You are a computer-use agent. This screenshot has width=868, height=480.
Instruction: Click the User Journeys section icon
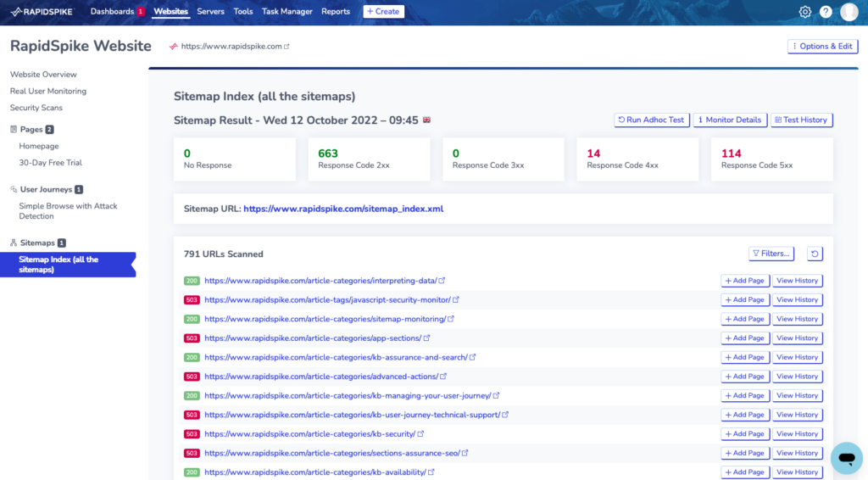[14, 189]
